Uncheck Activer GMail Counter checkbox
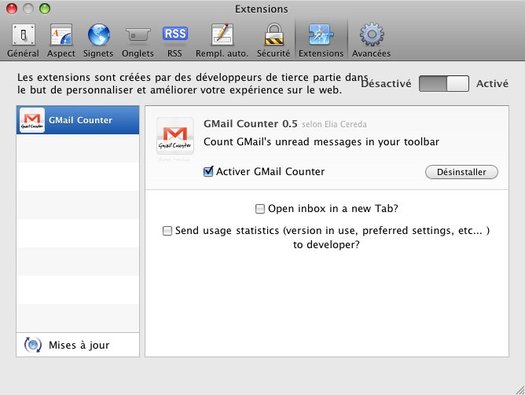 (208, 171)
